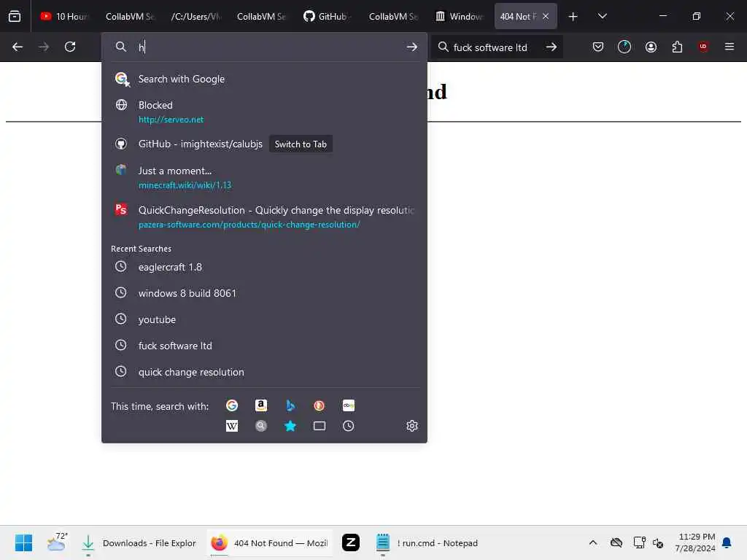Open Firefox account icon
Screen dimensions: 747x560
pos(651,47)
